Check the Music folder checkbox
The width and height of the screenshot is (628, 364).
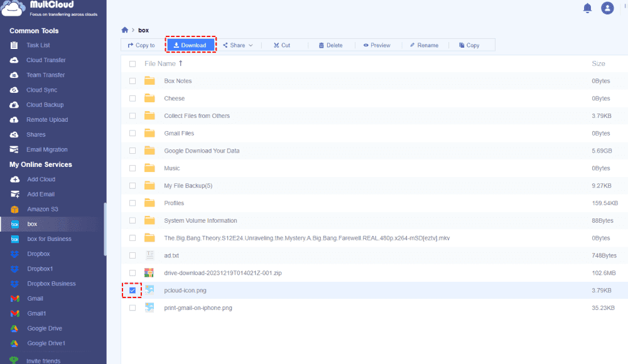(133, 168)
